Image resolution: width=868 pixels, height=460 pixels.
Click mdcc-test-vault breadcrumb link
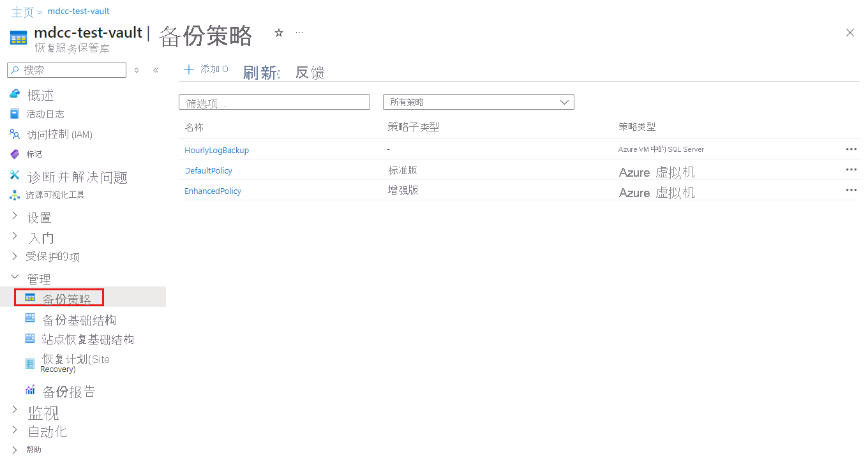pos(79,11)
